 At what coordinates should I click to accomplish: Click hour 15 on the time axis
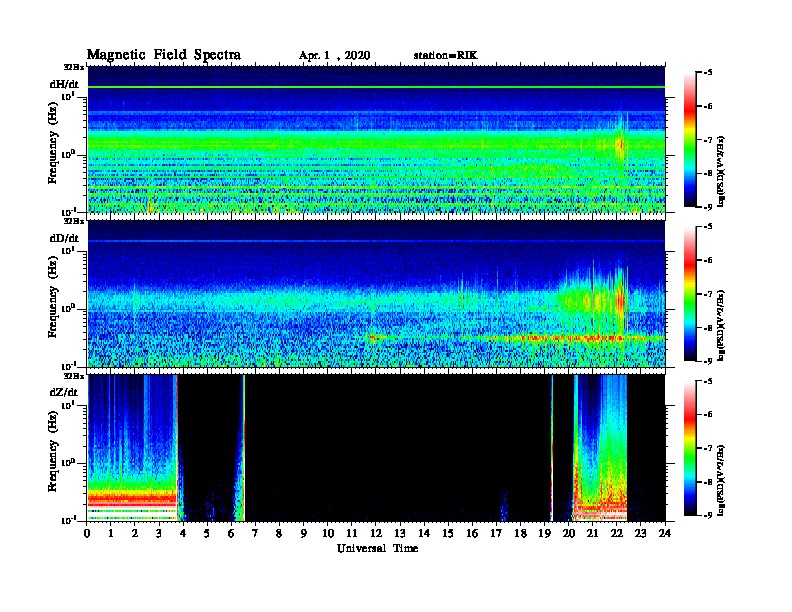click(448, 533)
